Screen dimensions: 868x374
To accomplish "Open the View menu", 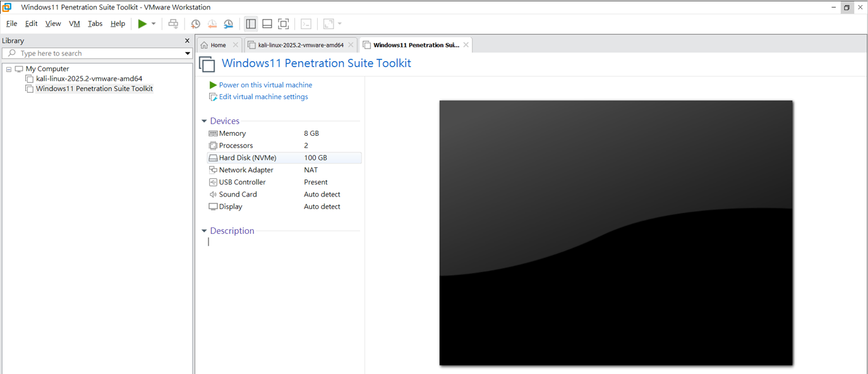I will 53,23.
